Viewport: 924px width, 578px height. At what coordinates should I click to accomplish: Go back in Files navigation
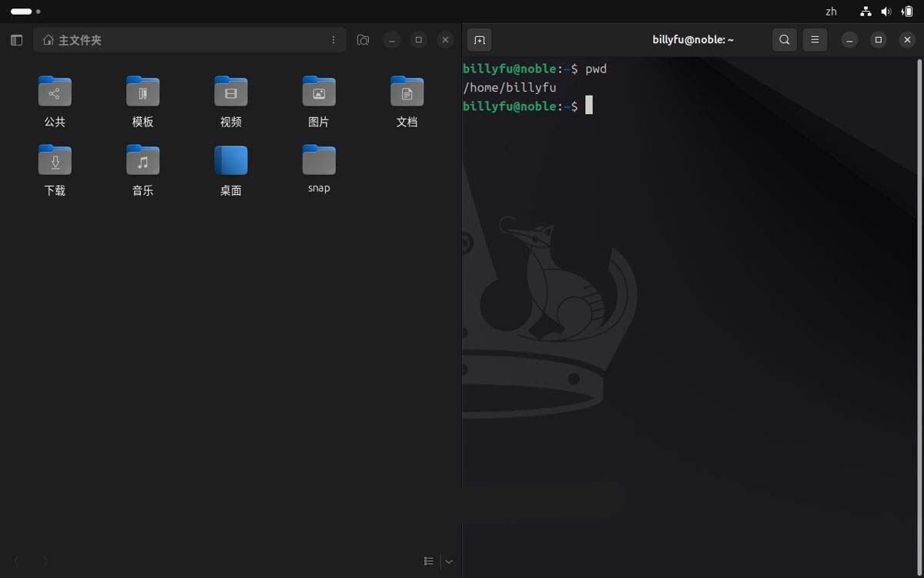17,561
